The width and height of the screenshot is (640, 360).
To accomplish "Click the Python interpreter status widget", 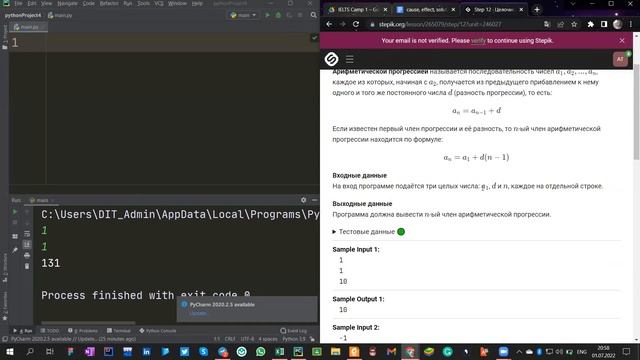I will pos(294,339).
